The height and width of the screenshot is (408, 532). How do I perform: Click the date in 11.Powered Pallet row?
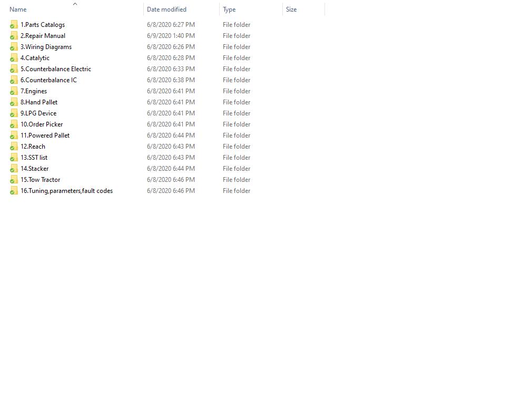171,135
